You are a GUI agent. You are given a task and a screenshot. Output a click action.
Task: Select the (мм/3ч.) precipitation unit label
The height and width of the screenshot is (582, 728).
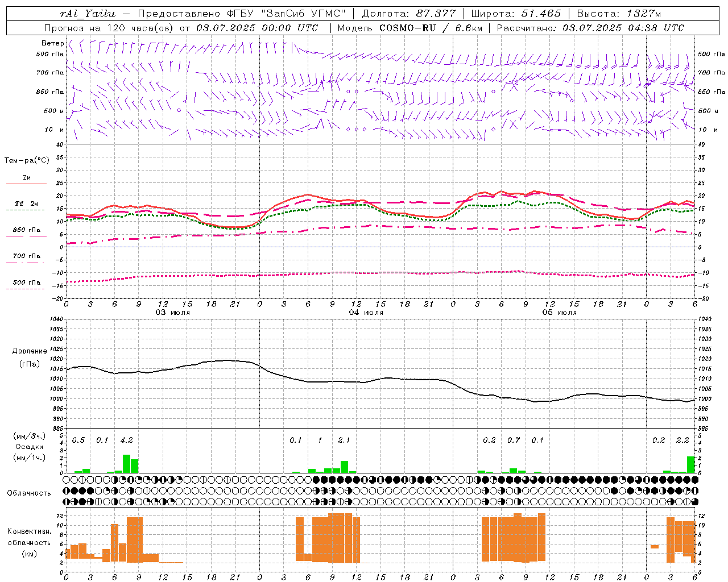[x=29, y=436]
